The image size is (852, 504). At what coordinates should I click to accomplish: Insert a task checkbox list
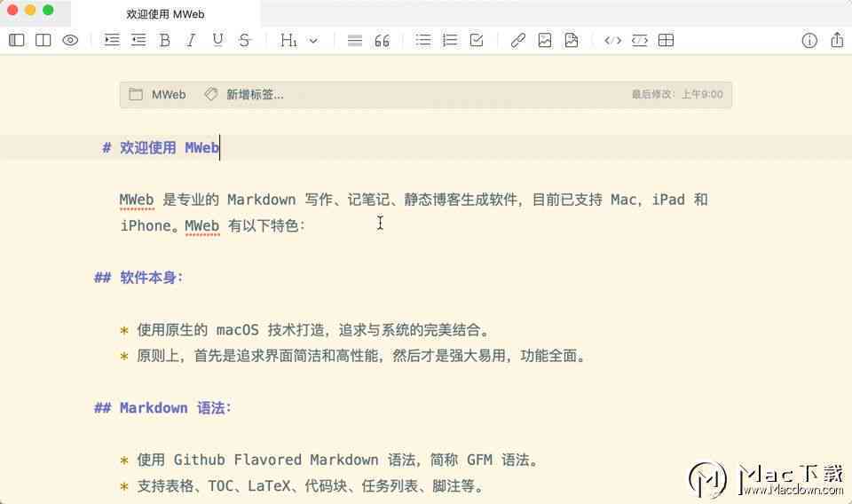477,40
